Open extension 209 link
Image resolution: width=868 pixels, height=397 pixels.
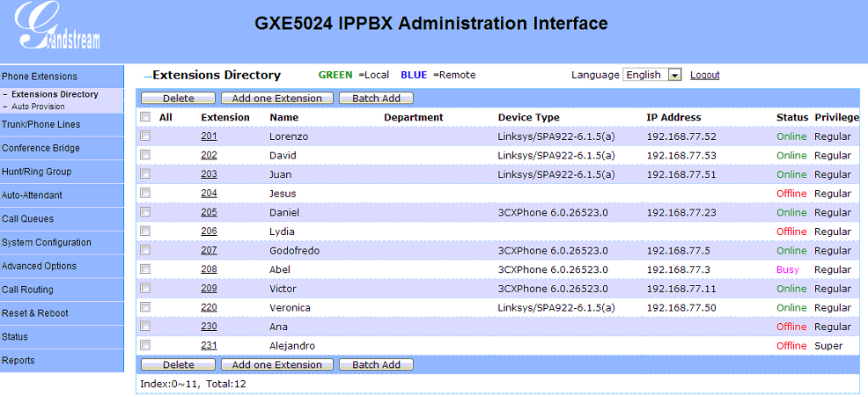(x=209, y=288)
